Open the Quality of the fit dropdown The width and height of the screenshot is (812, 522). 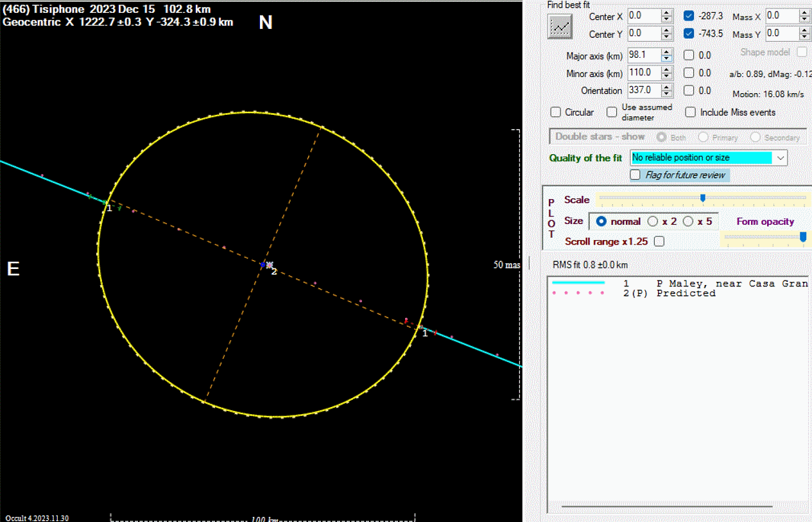(x=781, y=157)
